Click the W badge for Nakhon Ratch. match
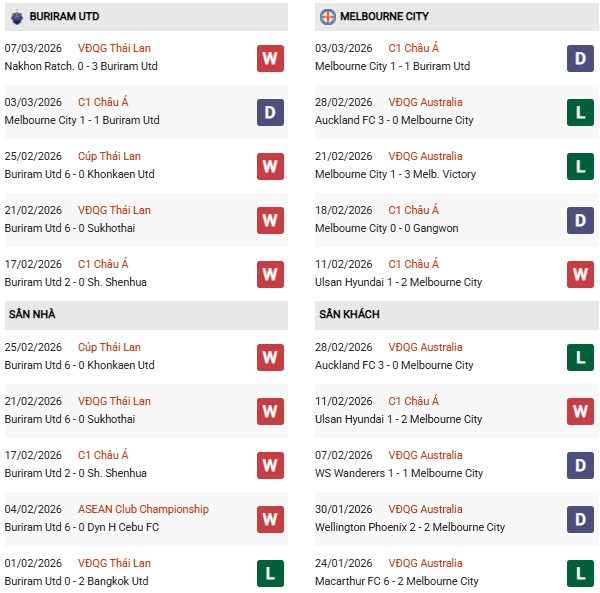This screenshot has height=593, width=600. (x=270, y=58)
